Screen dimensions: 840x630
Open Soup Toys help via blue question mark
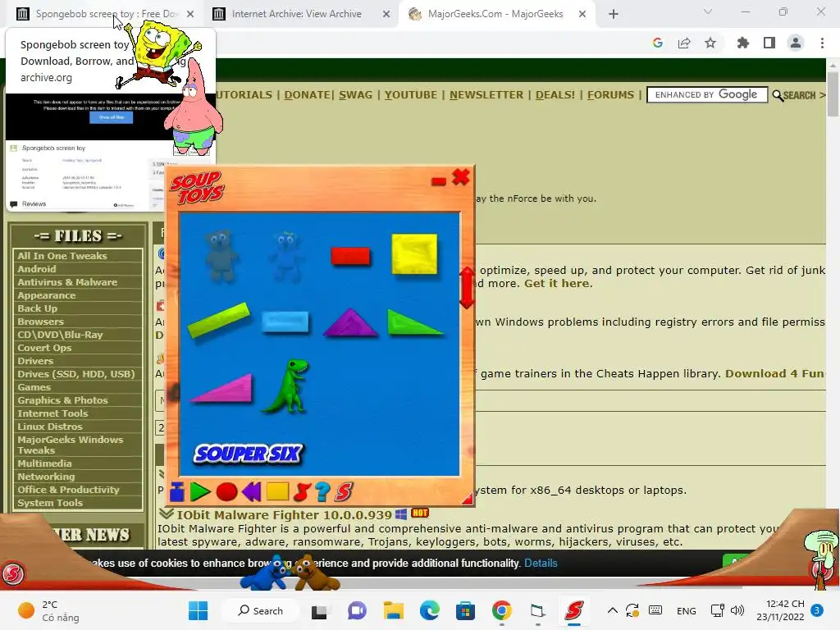[322, 491]
